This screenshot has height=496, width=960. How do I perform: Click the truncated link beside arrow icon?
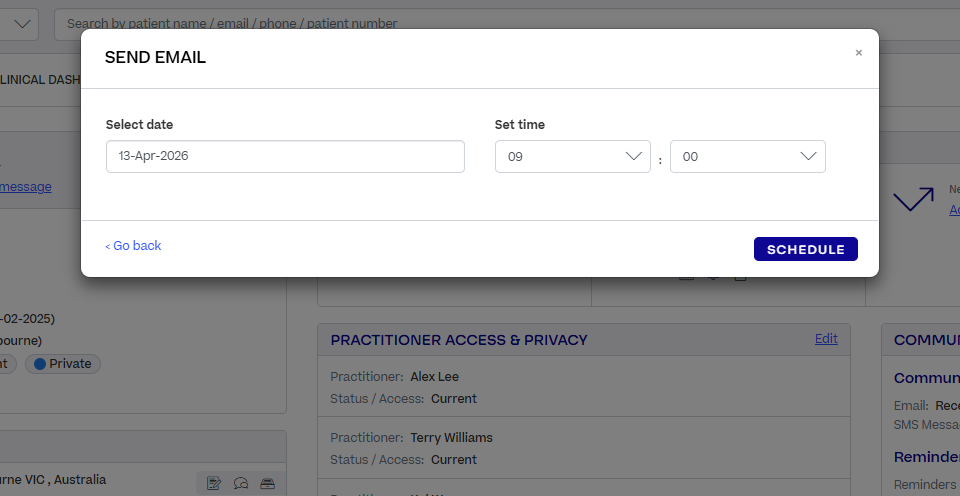point(954,209)
